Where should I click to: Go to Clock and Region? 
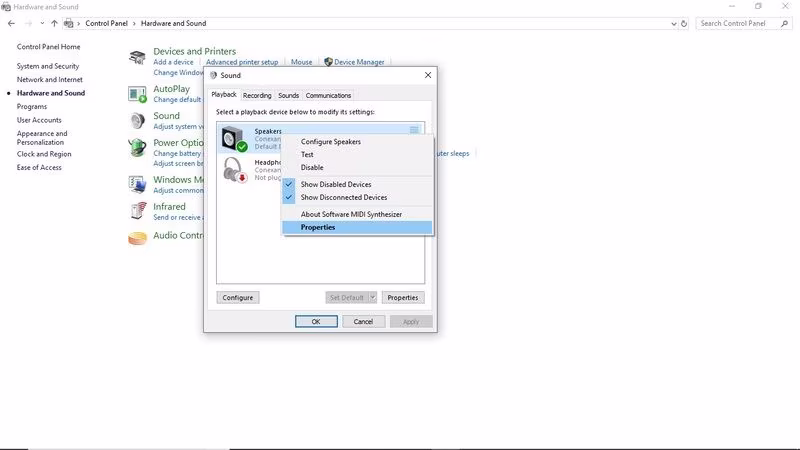point(44,154)
